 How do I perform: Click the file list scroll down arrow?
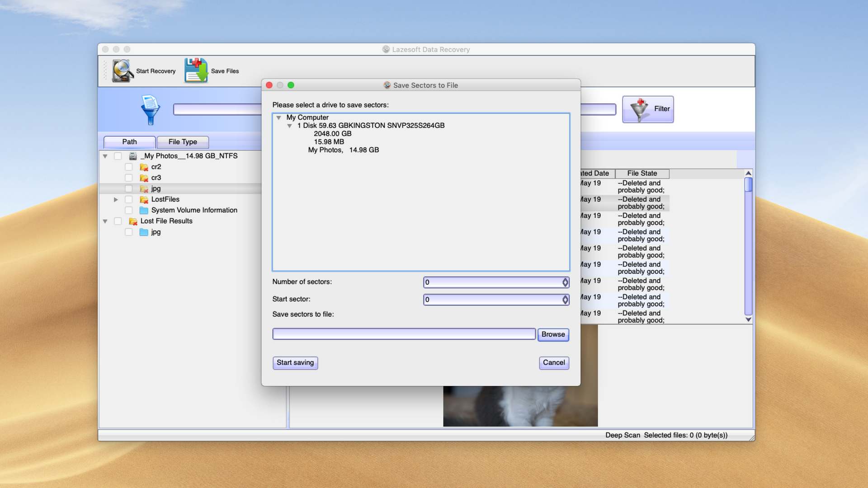tap(748, 319)
